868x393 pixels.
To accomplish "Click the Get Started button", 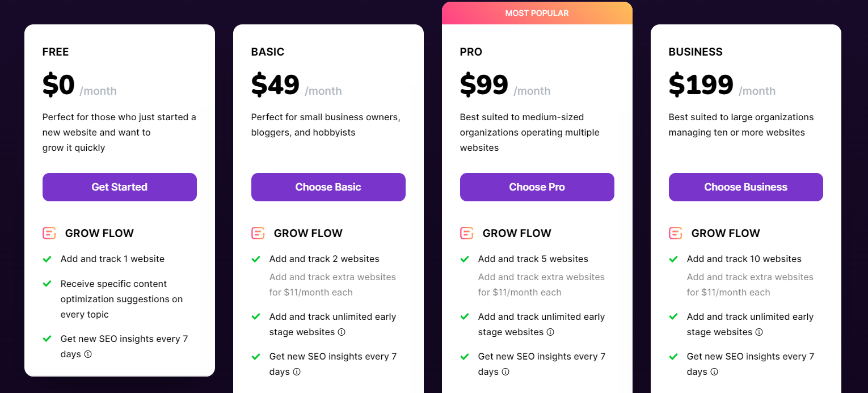I will [x=120, y=187].
